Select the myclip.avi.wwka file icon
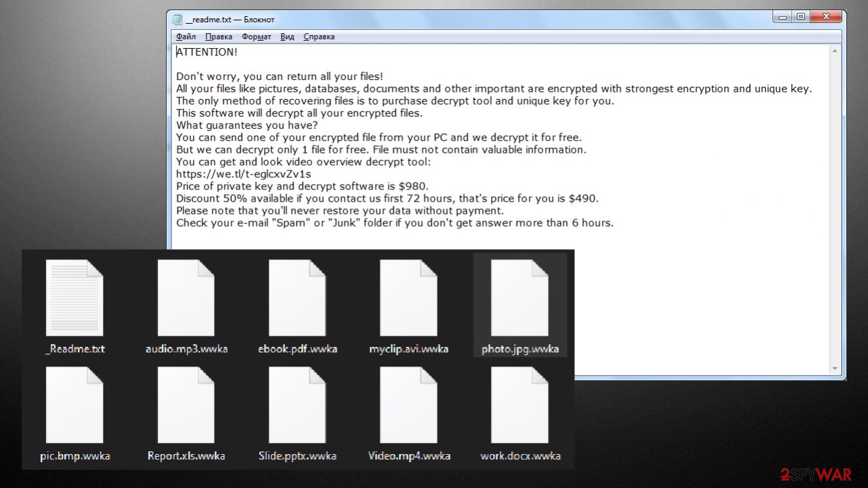 coord(408,298)
